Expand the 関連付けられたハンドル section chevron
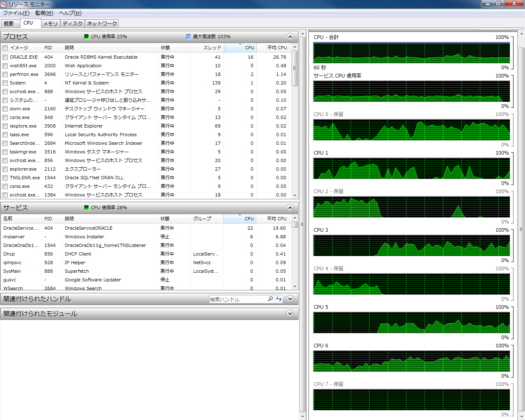This screenshot has height=420, width=525. coord(290,299)
